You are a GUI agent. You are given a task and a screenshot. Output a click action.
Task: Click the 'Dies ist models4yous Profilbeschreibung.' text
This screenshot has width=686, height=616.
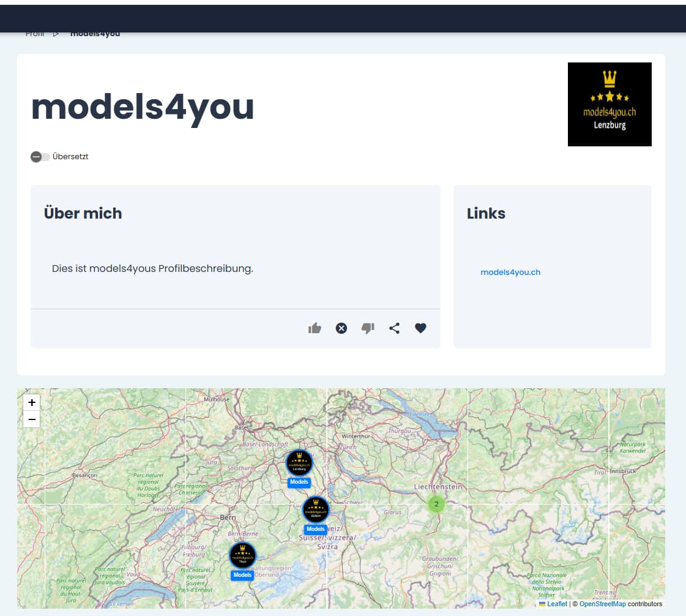[x=153, y=268]
